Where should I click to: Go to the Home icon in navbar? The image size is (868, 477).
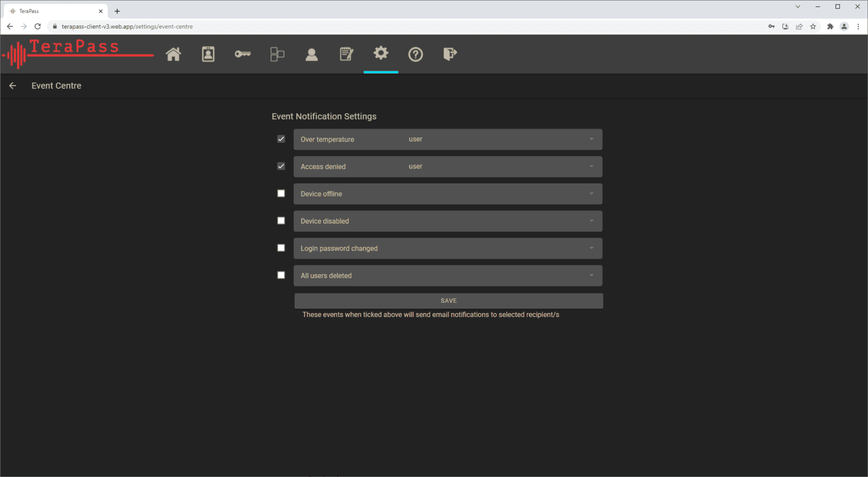(x=173, y=54)
